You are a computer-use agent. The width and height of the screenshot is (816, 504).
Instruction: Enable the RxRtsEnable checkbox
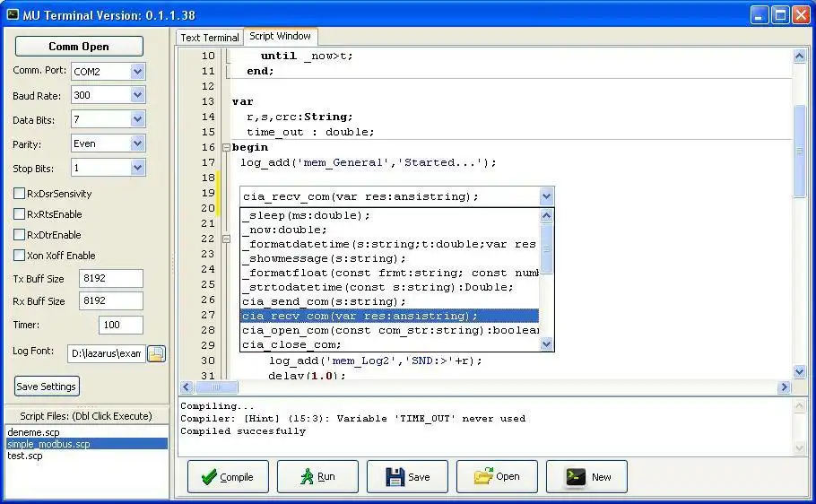pyautogui.click(x=19, y=214)
